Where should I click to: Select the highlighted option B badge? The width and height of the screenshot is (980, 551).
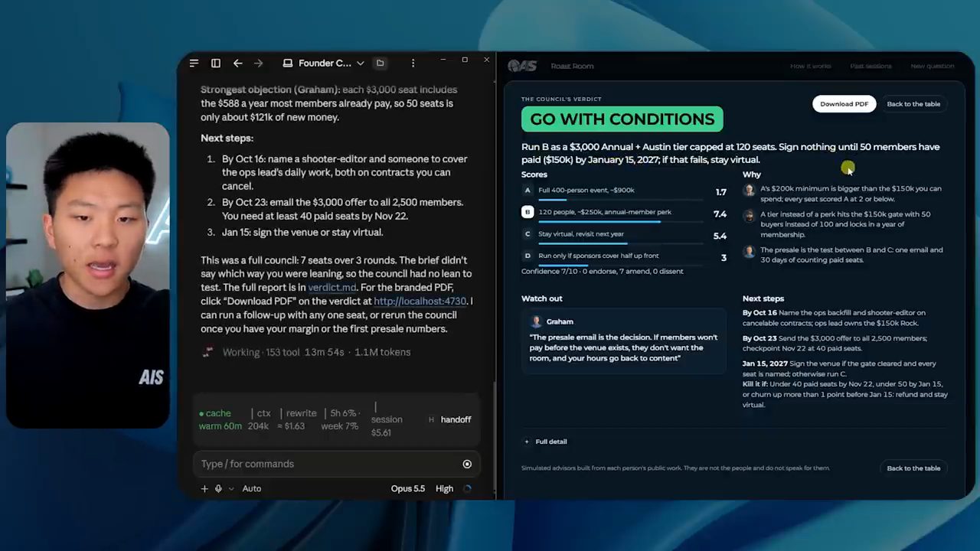coord(527,212)
